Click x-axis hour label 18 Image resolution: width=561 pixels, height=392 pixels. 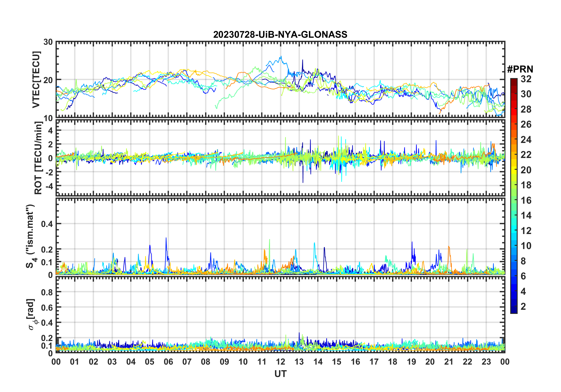[393, 362]
